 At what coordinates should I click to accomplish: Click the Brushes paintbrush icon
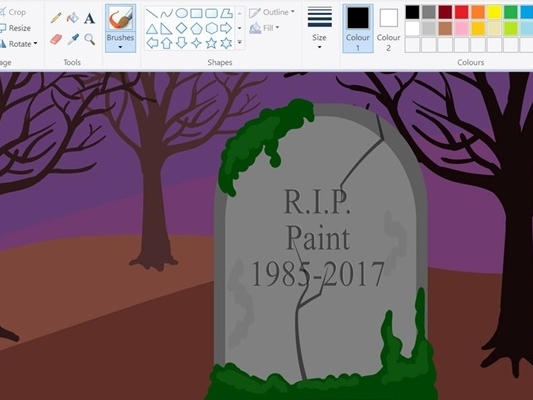(120, 19)
